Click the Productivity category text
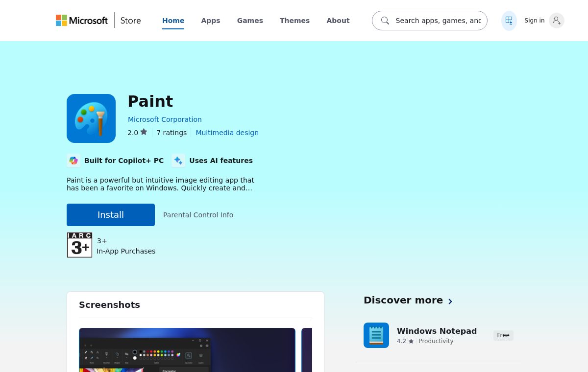 coord(436,341)
